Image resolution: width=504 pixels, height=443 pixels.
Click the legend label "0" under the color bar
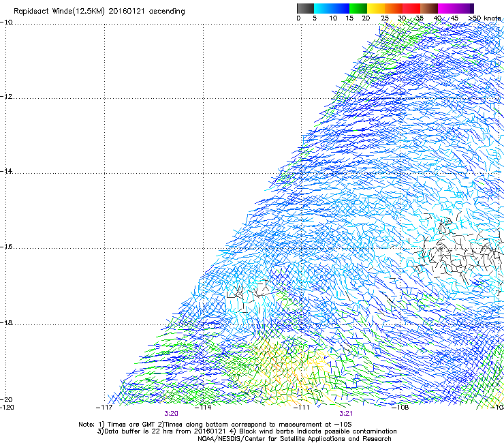298,18
